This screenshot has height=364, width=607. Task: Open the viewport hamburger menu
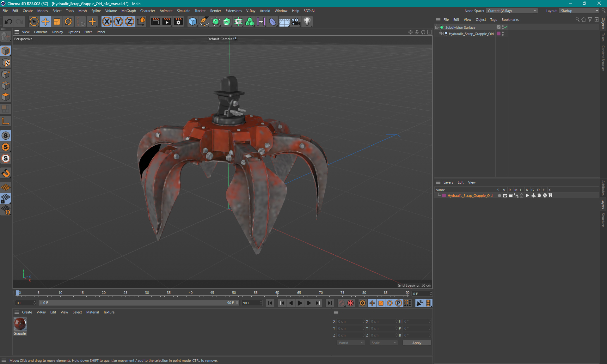click(x=17, y=32)
